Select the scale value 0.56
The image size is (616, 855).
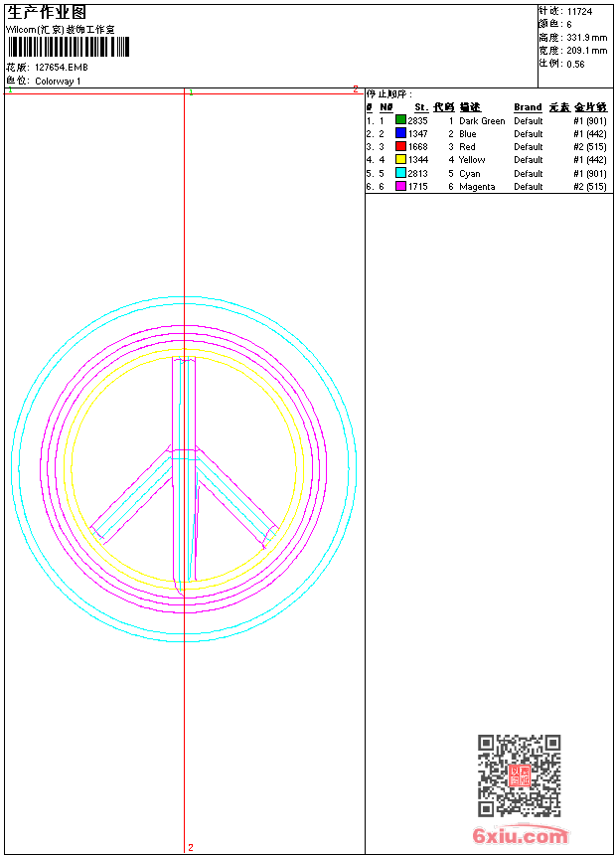575,64
